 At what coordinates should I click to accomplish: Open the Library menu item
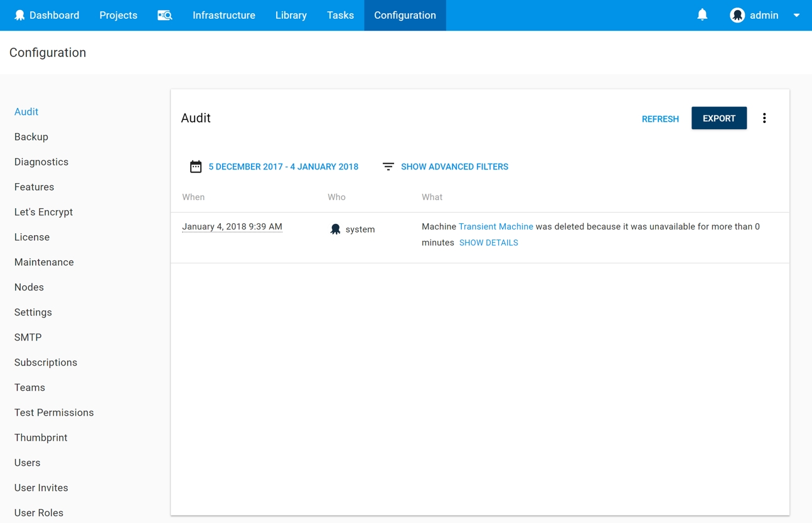[x=291, y=15]
